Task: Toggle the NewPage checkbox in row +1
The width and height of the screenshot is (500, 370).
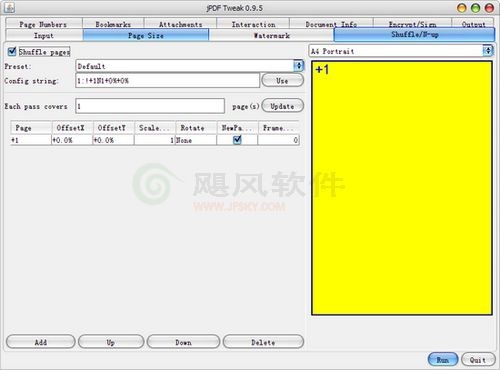Action: tap(237, 140)
